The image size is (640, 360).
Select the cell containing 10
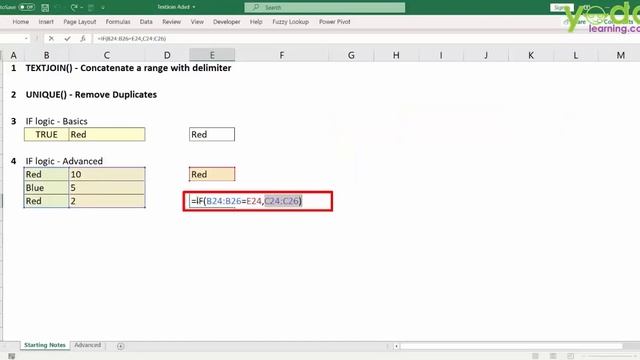point(107,174)
